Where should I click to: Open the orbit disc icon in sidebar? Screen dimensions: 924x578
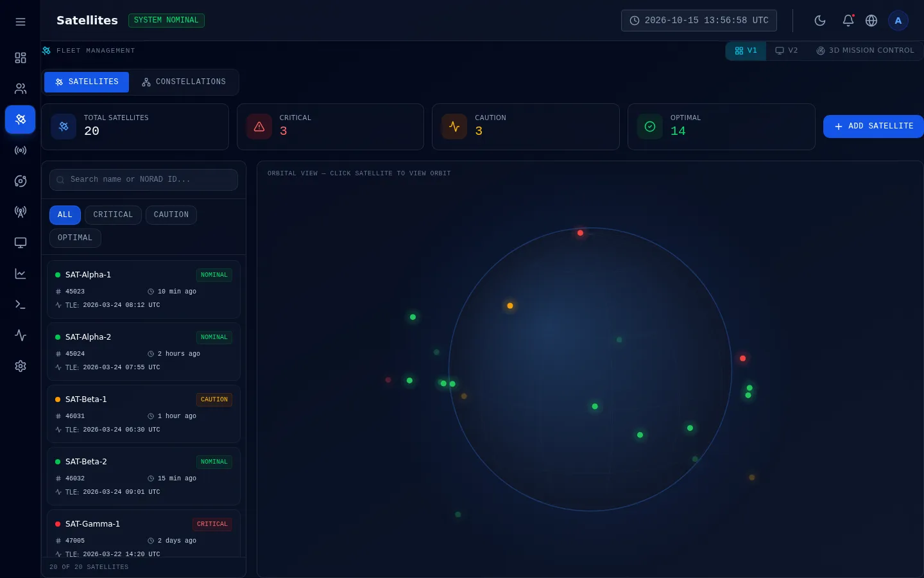coord(21,181)
